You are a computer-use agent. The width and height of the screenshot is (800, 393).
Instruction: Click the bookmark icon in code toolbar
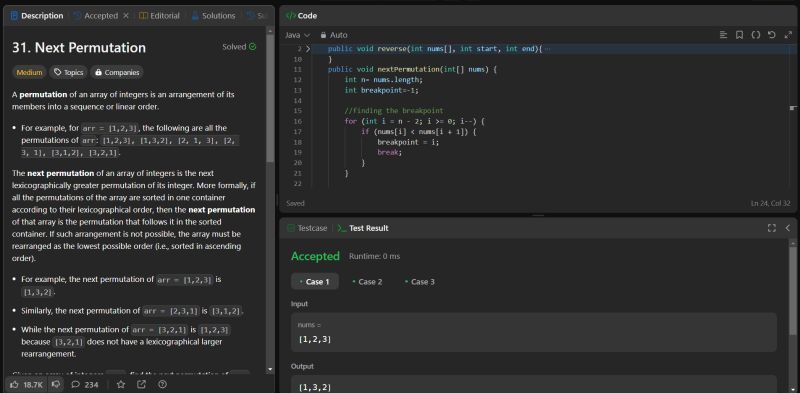[x=739, y=35]
